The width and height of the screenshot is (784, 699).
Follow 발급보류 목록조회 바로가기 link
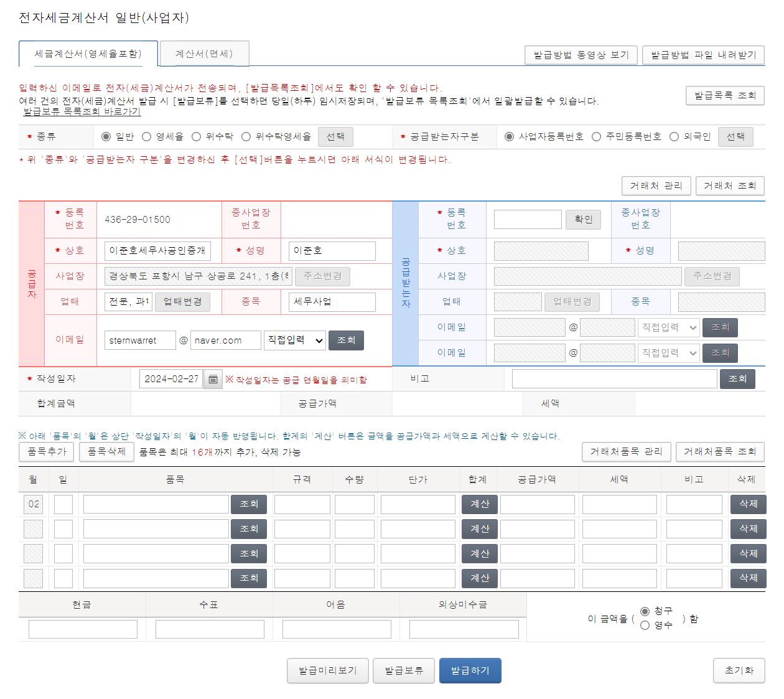click(82, 111)
